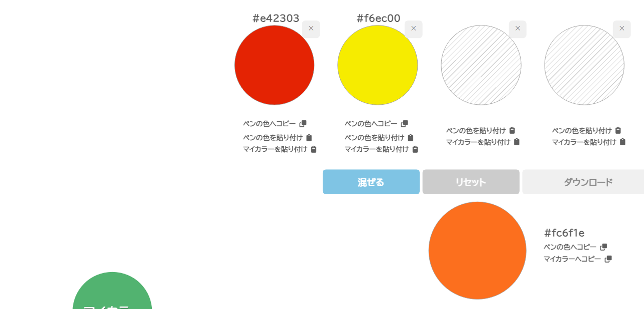Open the green マイカラー circle
The height and width of the screenshot is (309, 644).
[x=112, y=292]
